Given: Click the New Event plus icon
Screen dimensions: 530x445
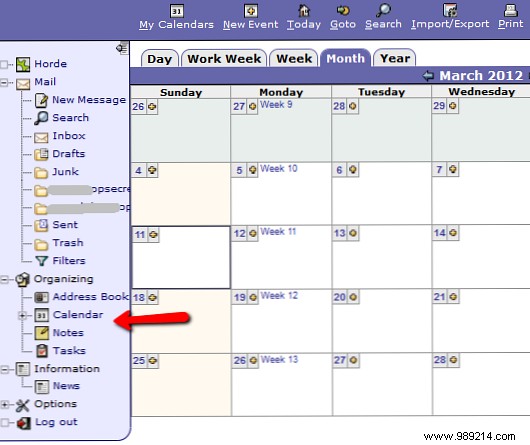Looking at the screenshot, I should pos(251,11).
